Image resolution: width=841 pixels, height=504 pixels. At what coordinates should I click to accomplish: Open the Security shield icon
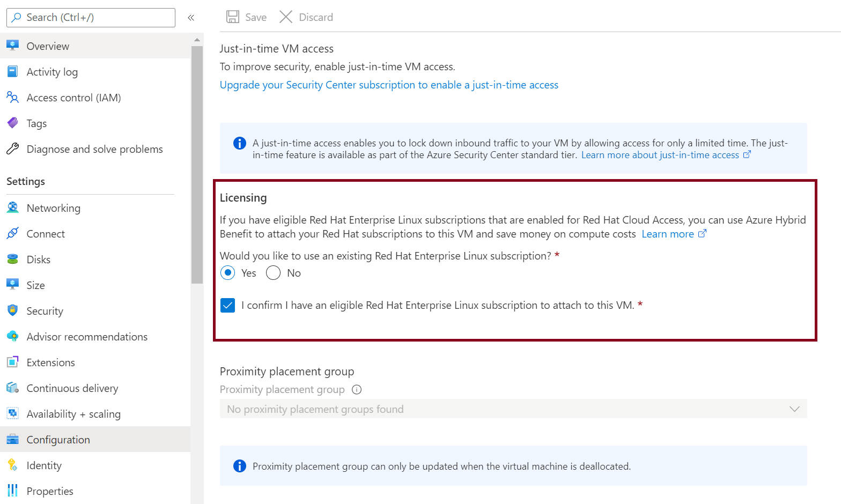pyautogui.click(x=13, y=311)
